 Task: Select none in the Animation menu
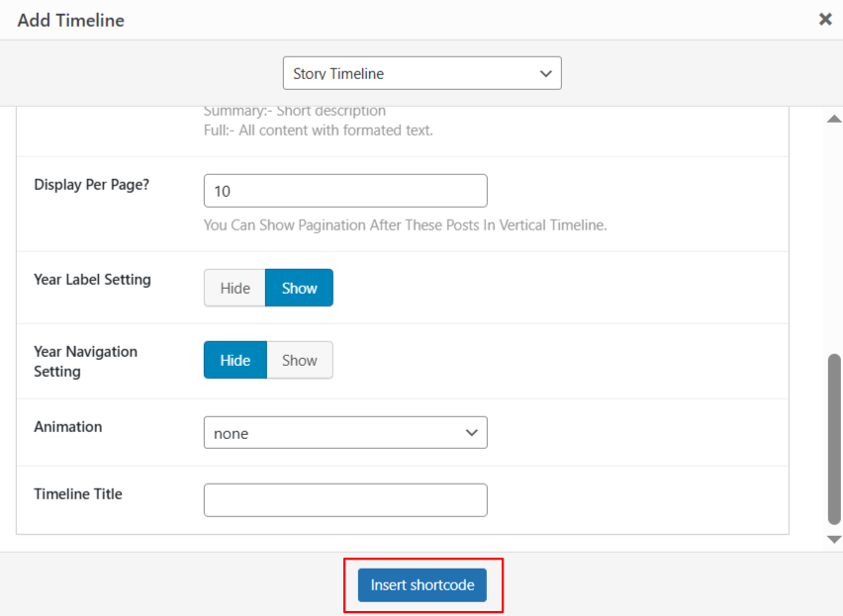pyautogui.click(x=345, y=432)
